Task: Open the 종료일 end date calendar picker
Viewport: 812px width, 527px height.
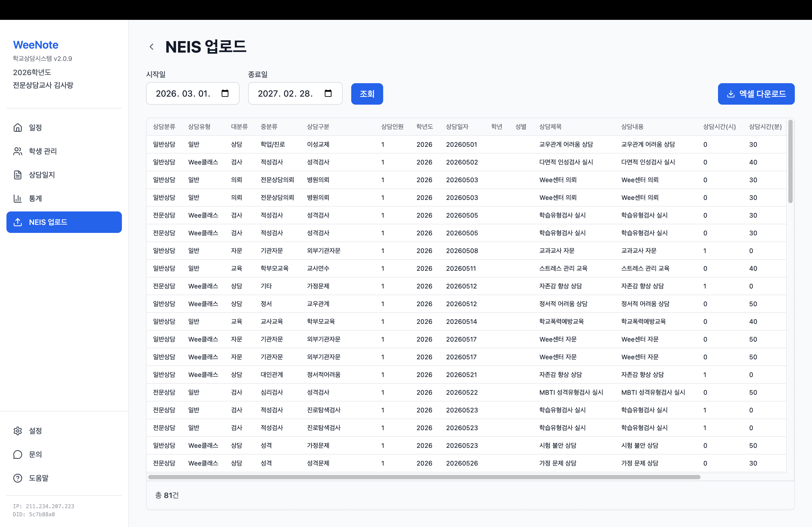Action: point(328,93)
